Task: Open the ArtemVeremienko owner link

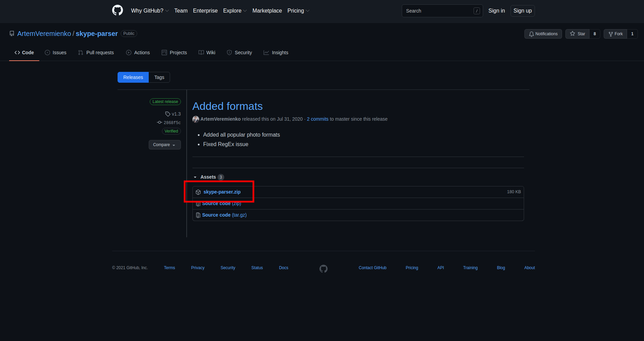Action: point(44,34)
